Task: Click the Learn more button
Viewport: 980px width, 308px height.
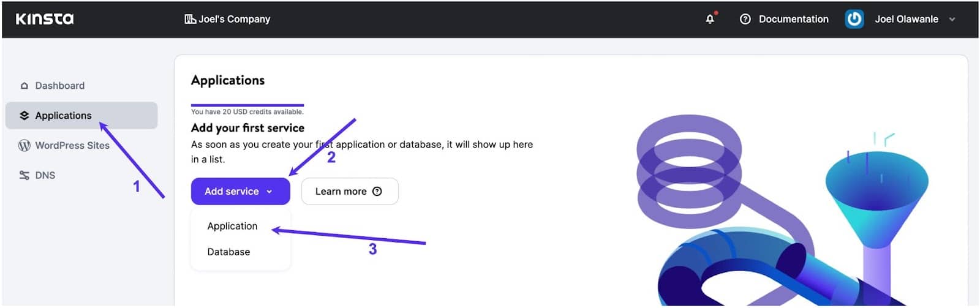Action: pyautogui.click(x=341, y=191)
